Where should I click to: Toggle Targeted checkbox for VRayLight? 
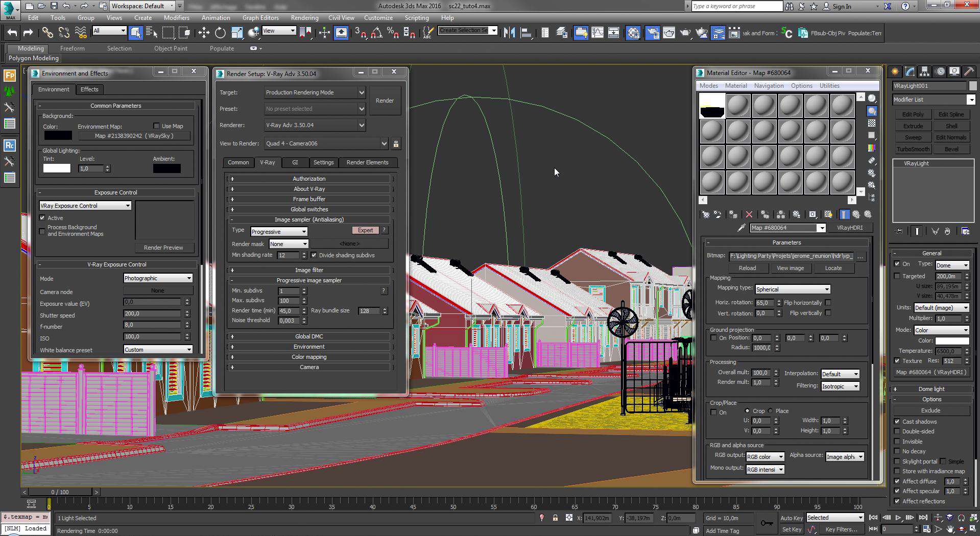pyautogui.click(x=897, y=276)
